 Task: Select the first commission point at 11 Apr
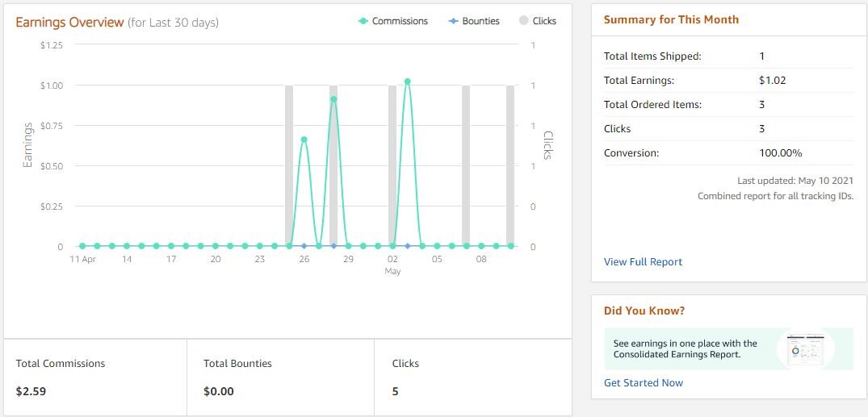(x=82, y=246)
